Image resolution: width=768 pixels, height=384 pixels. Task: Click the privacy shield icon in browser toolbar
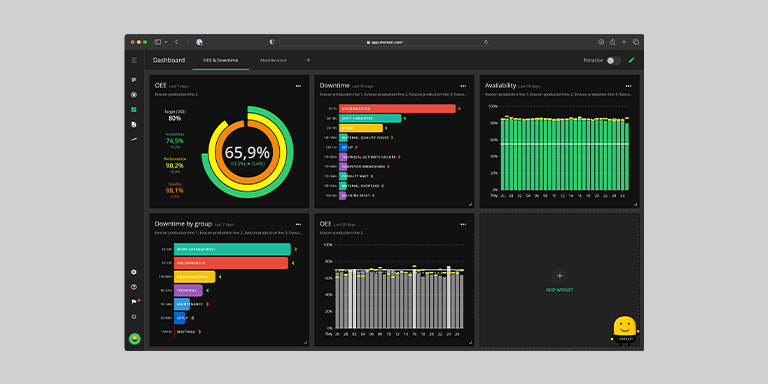(x=272, y=42)
